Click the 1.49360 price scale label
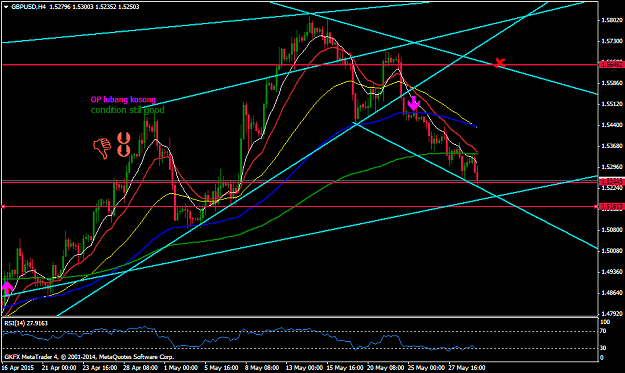 (x=611, y=272)
